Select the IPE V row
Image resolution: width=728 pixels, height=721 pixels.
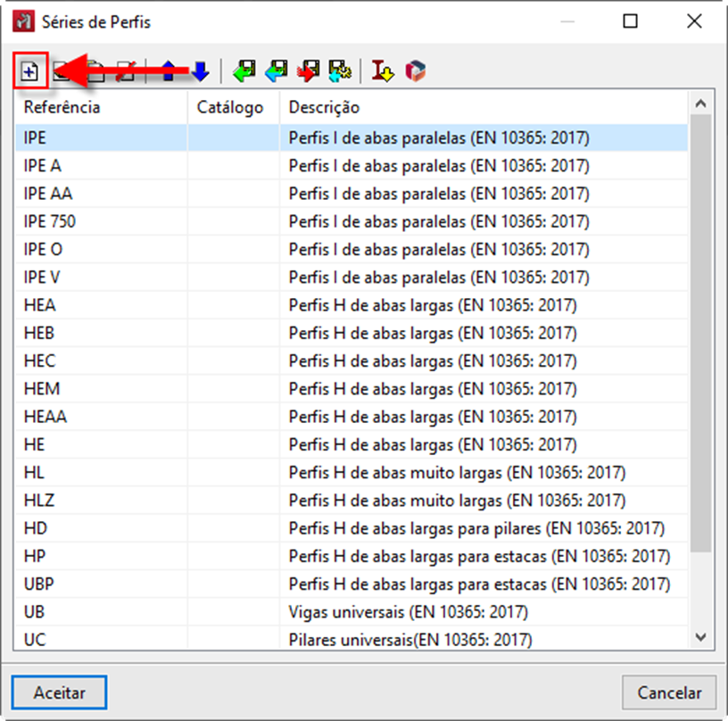click(352, 278)
